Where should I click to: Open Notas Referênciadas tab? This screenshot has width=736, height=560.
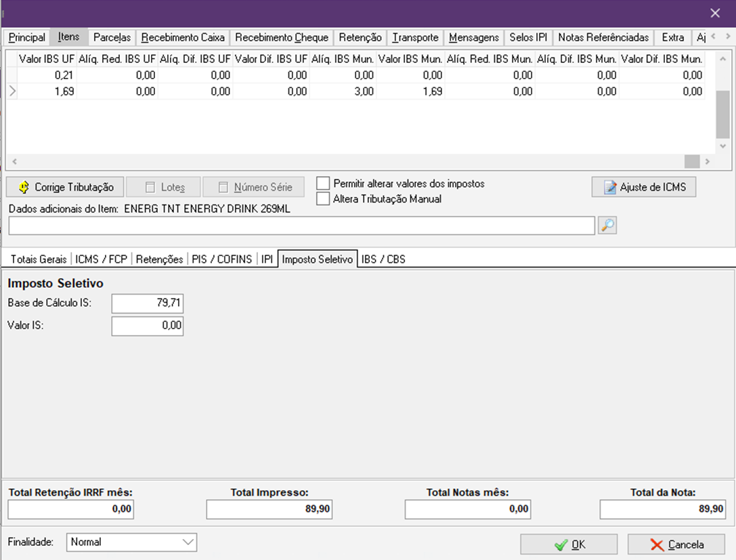pyautogui.click(x=603, y=37)
